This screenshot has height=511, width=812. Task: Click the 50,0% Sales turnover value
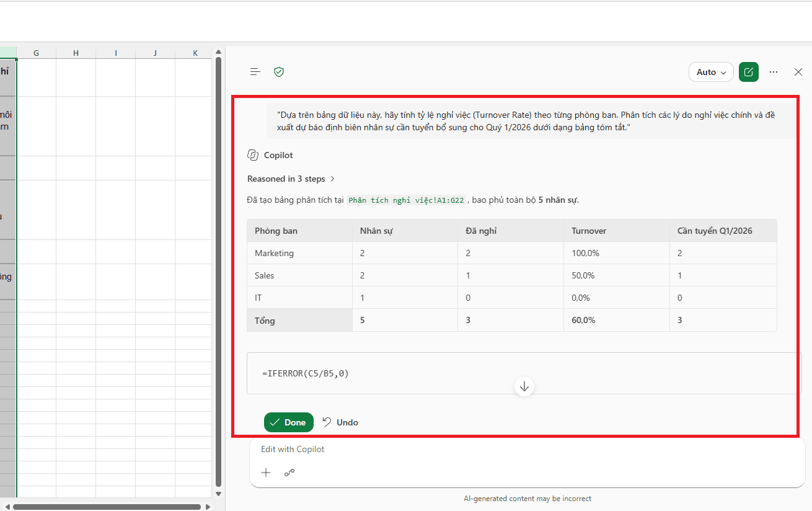583,275
